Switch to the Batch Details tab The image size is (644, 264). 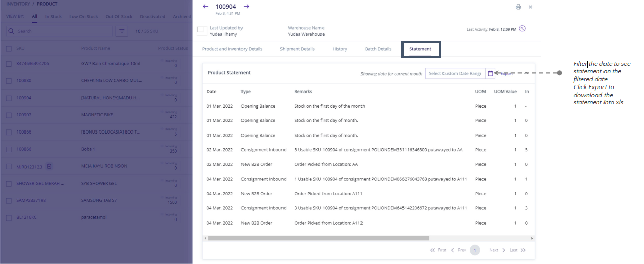[x=378, y=49]
